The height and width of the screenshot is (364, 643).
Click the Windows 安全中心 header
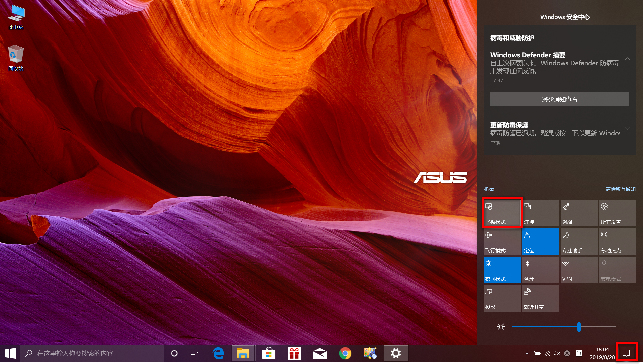pos(565,17)
